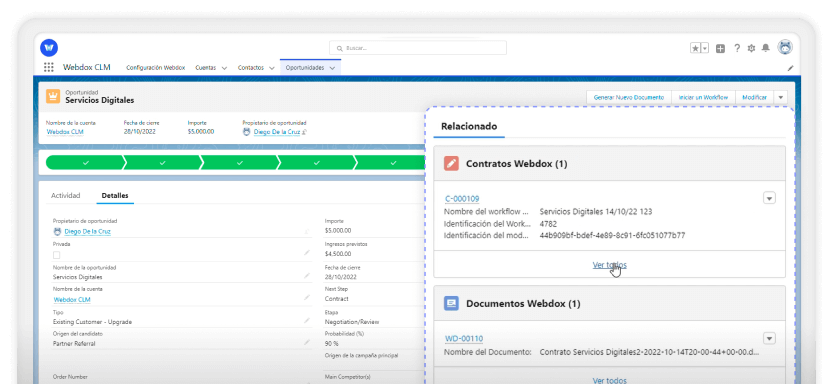Open more actions dropdown beside Modificar
Image resolution: width=832 pixels, height=384 pixels.
click(781, 98)
